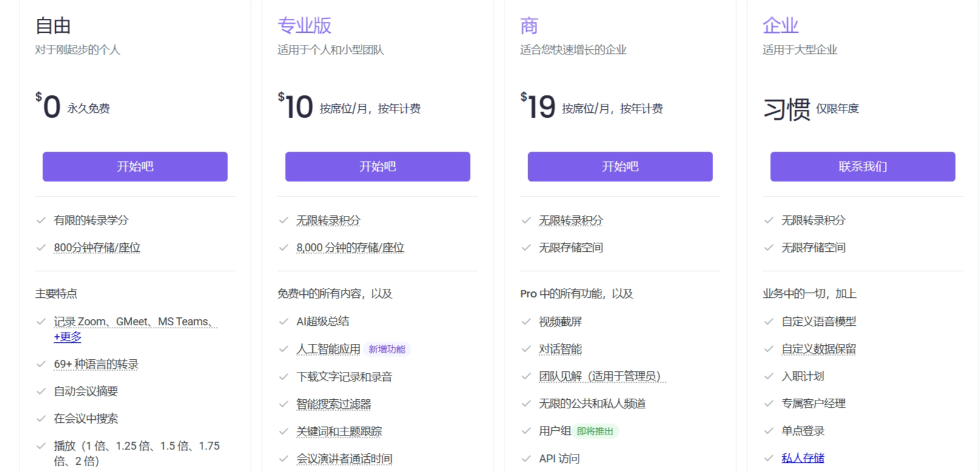Open the +更多 link
Screen dimensions: 980x472
(67, 337)
